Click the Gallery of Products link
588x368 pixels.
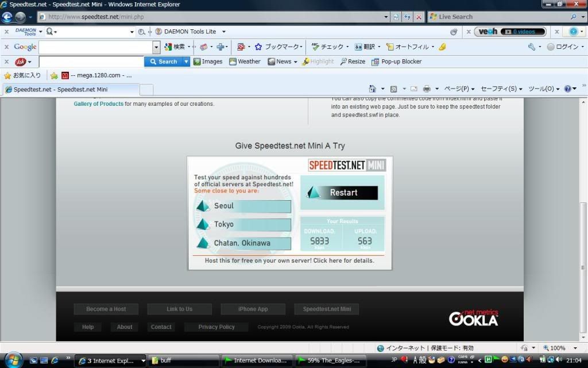pyautogui.click(x=99, y=104)
